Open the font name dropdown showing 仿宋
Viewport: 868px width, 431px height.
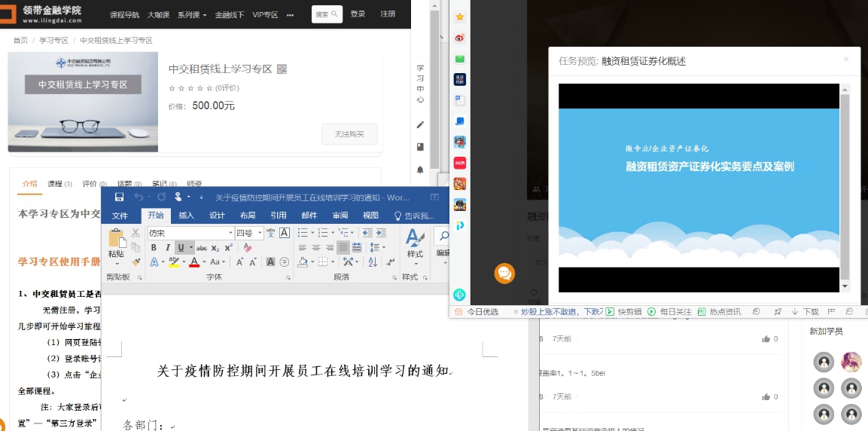205,233
